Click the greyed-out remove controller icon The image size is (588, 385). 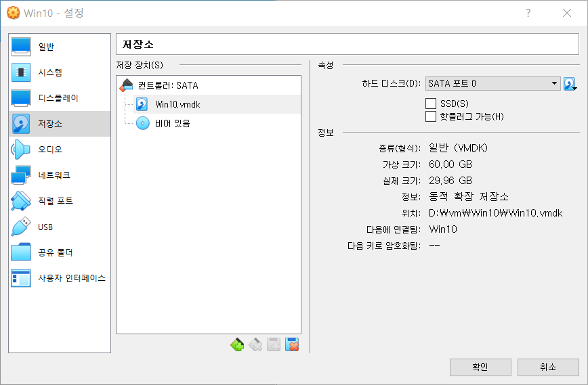[x=255, y=344]
